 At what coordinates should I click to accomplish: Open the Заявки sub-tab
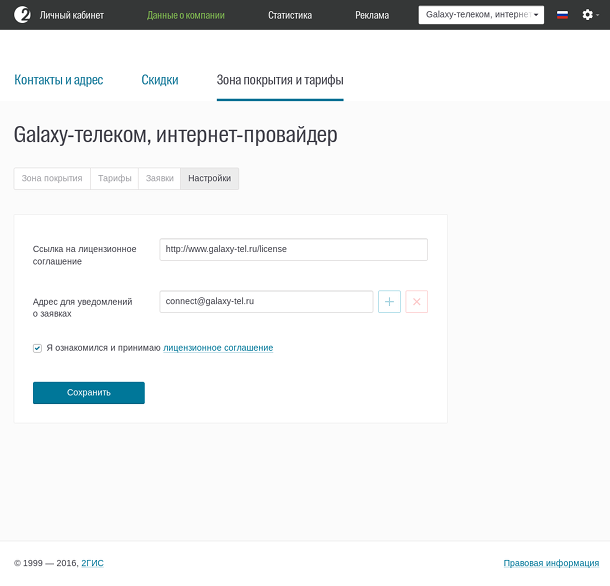click(160, 179)
